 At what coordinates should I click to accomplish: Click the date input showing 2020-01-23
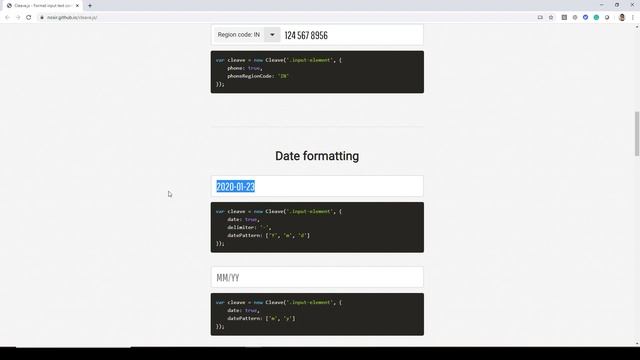coord(317,187)
